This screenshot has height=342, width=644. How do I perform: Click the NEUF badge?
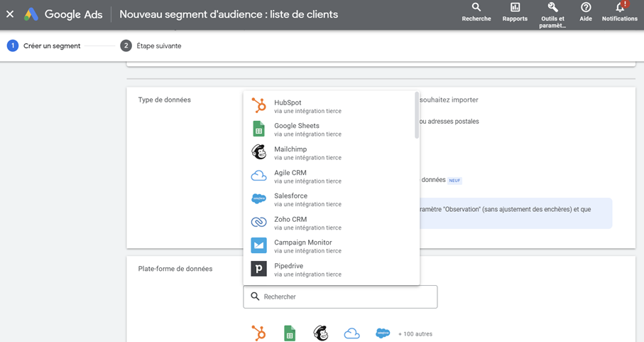454,181
